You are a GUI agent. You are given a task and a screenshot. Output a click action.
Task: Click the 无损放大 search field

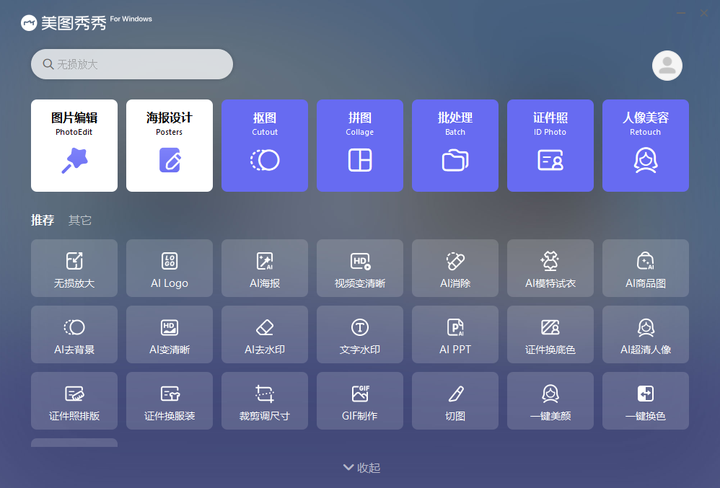[132, 64]
